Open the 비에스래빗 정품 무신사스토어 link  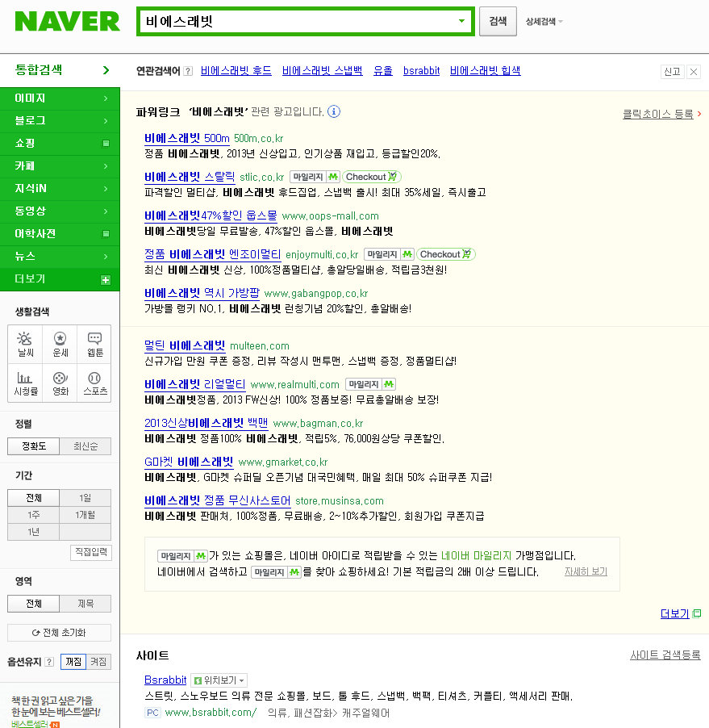click(217, 500)
